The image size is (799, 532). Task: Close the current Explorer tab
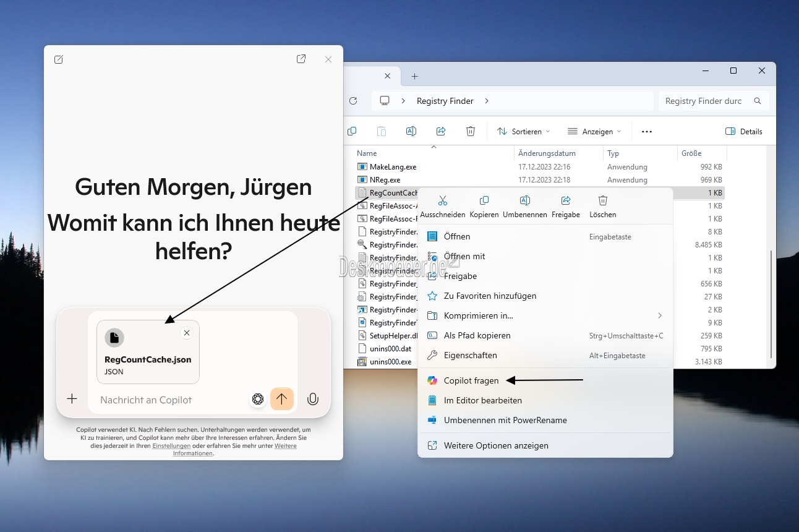coord(388,76)
